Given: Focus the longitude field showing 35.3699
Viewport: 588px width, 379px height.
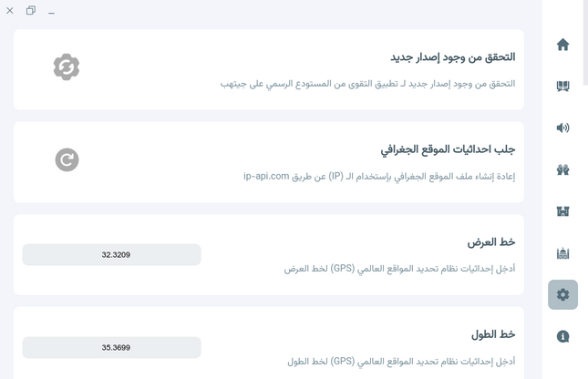Looking at the screenshot, I should pyautogui.click(x=111, y=347).
